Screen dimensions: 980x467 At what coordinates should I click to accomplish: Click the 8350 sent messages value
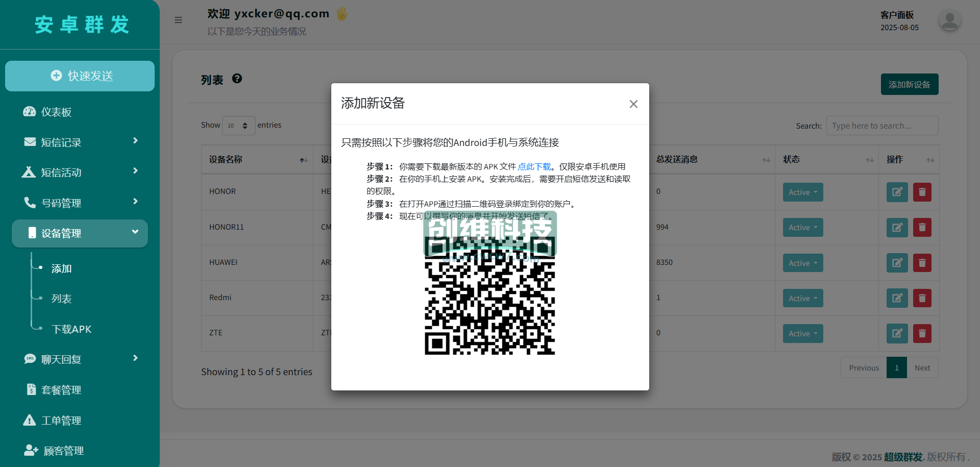(x=665, y=262)
